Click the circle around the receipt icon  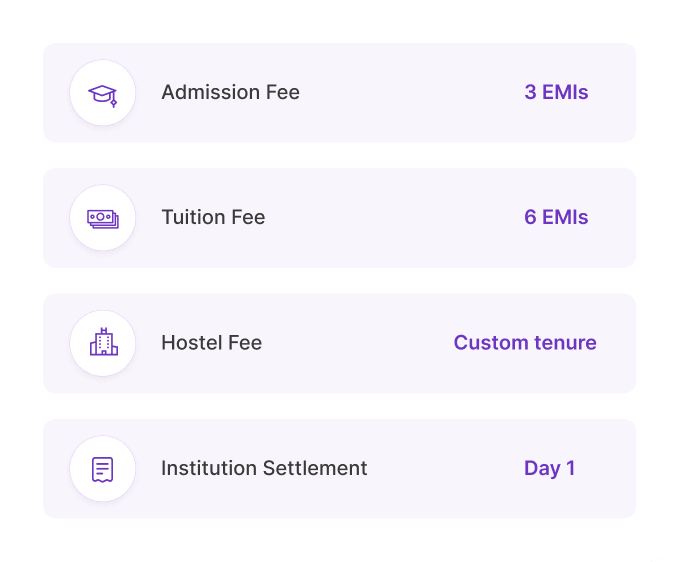(103, 468)
